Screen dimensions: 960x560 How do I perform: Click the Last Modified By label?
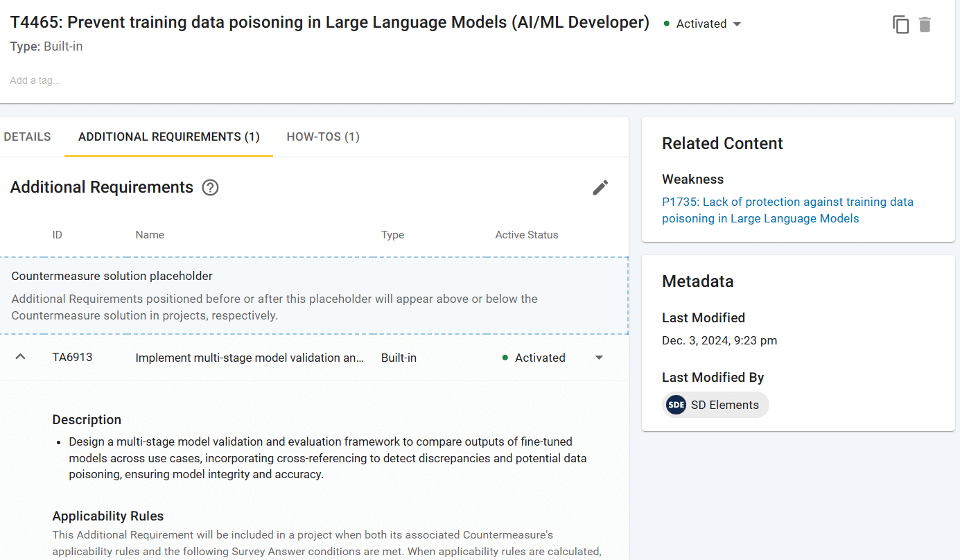[x=713, y=378]
